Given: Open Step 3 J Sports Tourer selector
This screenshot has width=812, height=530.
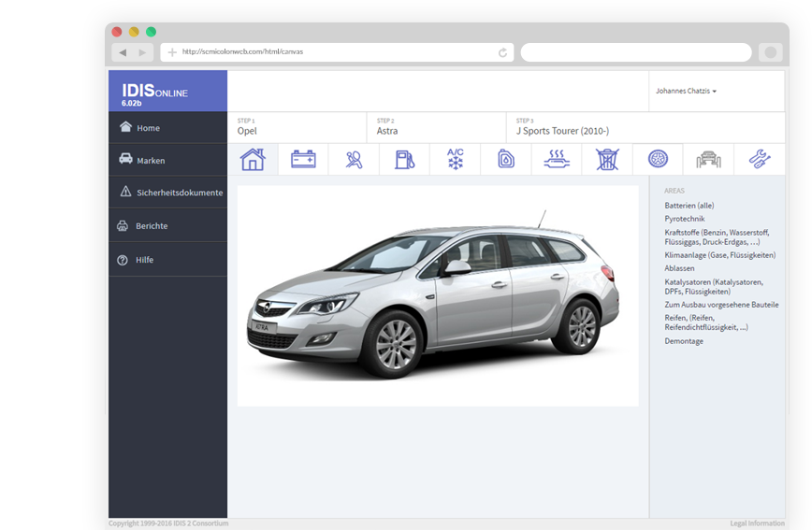Looking at the screenshot, I should point(645,127).
